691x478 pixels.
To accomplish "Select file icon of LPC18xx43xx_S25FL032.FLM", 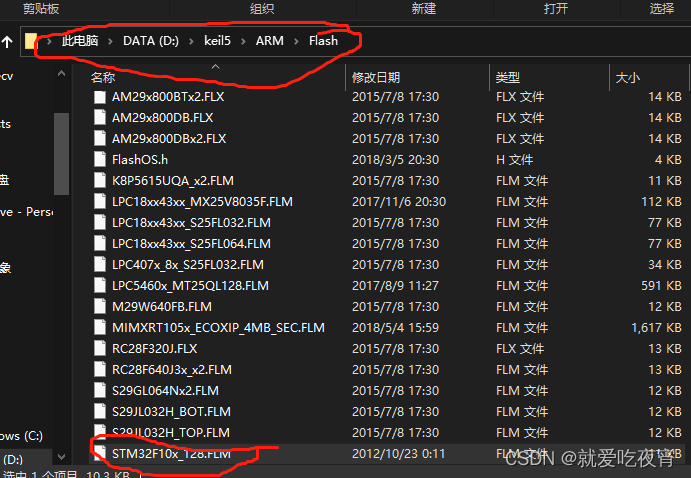I will [x=100, y=222].
